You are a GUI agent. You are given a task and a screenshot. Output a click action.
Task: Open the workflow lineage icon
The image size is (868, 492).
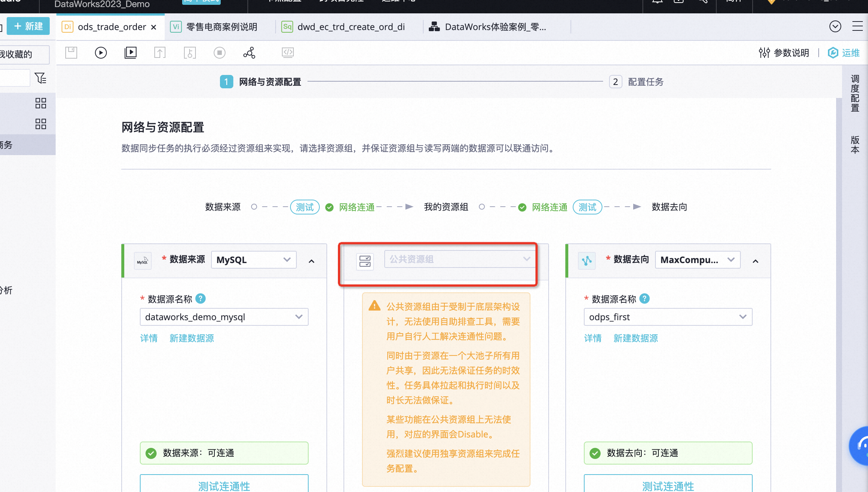click(249, 53)
